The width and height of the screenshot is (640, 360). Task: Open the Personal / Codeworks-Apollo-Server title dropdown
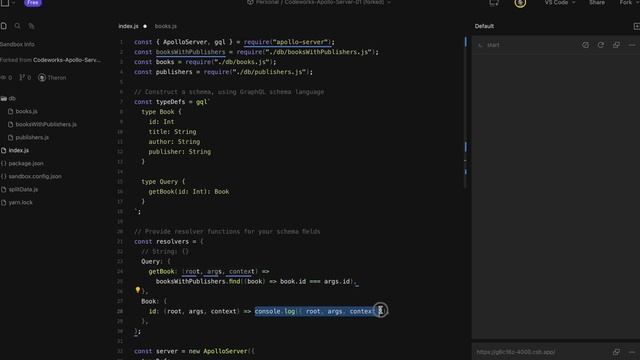[x=319, y=2]
